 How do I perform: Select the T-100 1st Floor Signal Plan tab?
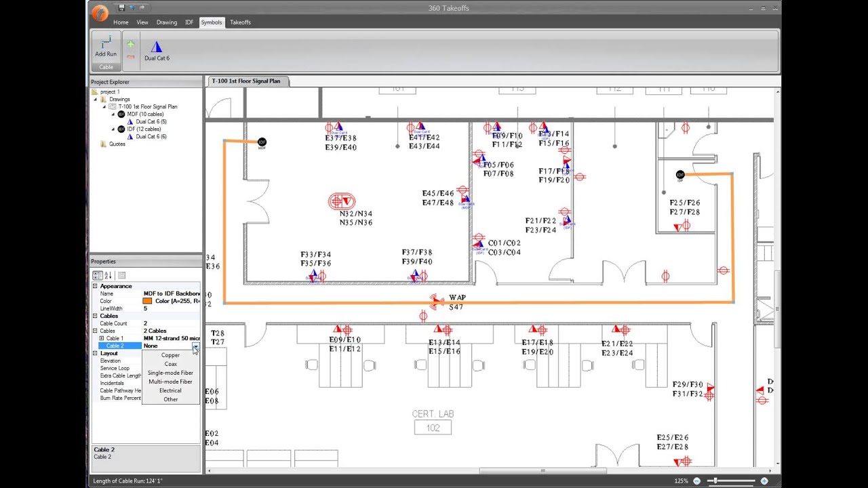[x=247, y=81]
